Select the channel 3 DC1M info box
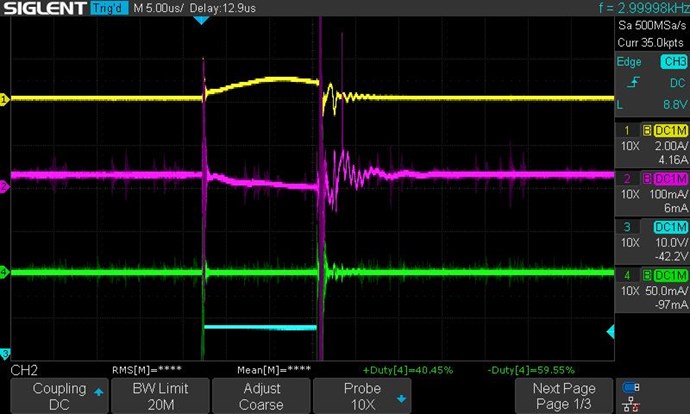The width and height of the screenshot is (690, 414). [x=652, y=242]
